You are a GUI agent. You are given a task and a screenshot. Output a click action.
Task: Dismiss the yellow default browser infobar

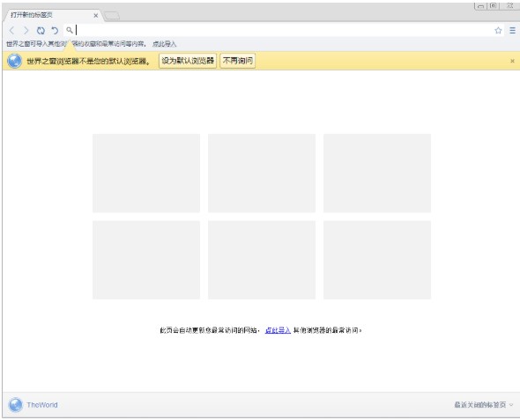512,61
